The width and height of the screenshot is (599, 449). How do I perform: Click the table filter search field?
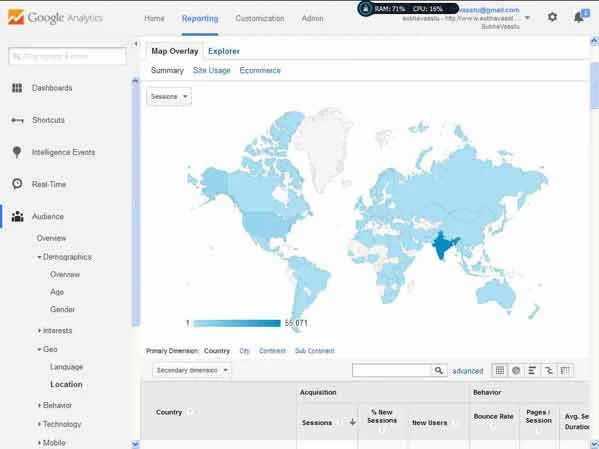392,370
